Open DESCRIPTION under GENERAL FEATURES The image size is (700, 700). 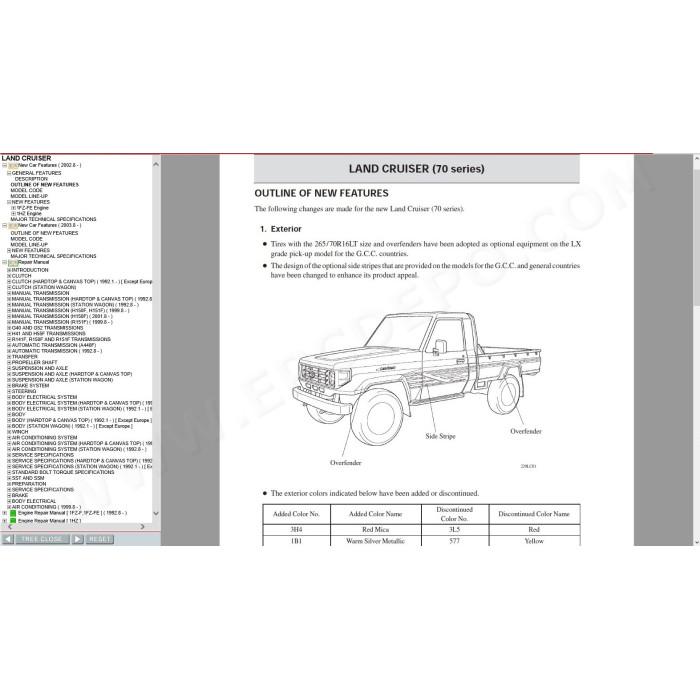click(31, 179)
